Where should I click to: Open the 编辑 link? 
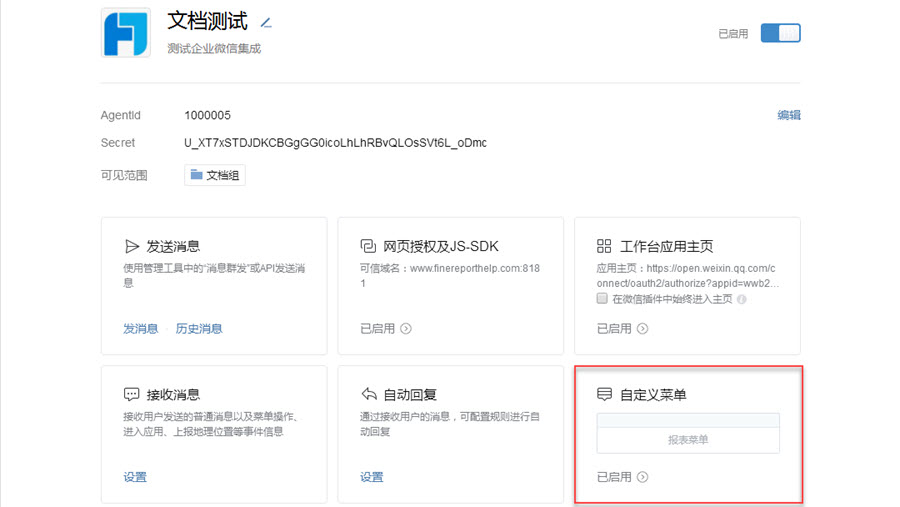(x=789, y=115)
